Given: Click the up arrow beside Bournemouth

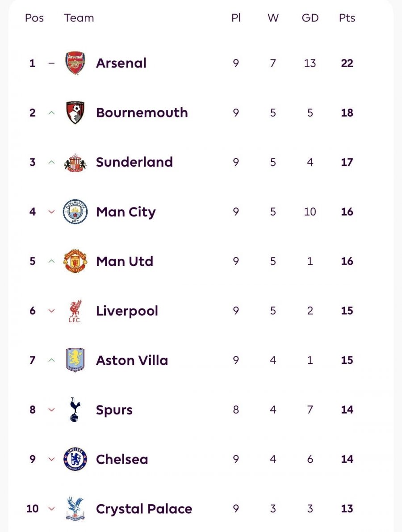Looking at the screenshot, I should (51, 113).
